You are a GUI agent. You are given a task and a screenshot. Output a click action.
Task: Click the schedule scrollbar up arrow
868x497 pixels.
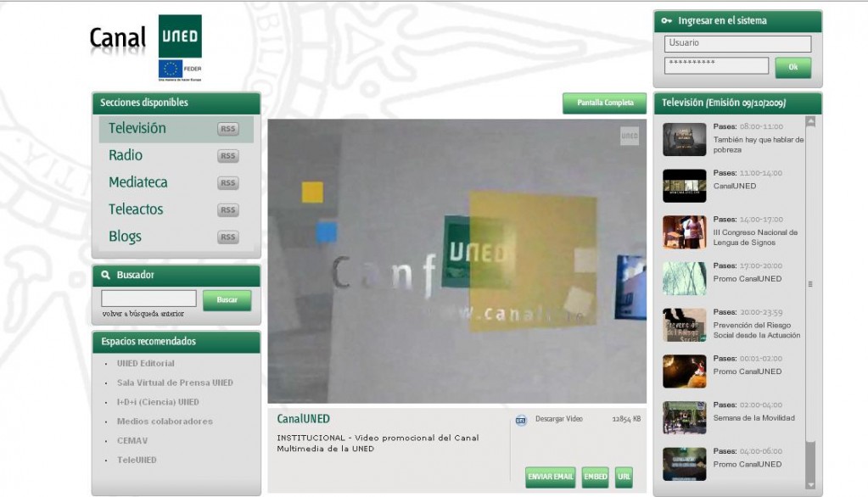pyautogui.click(x=811, y=122)
